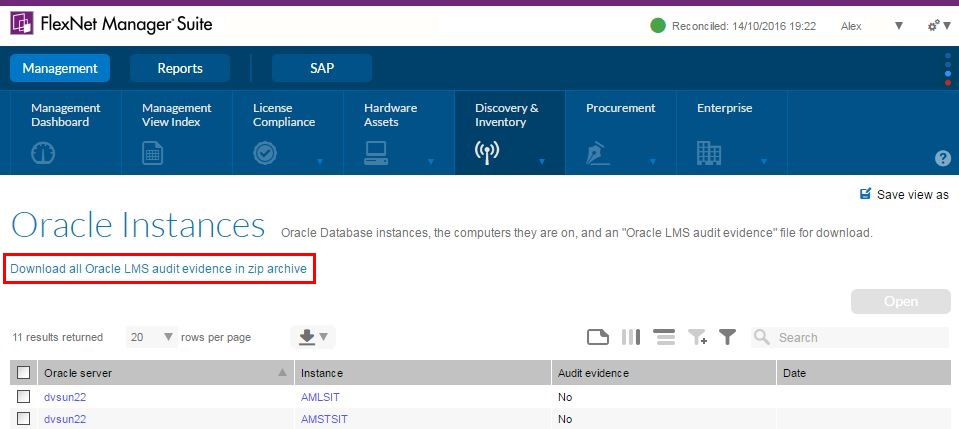Click the Open button
Viewport: 959px width, 429px height.
point(900,301)
